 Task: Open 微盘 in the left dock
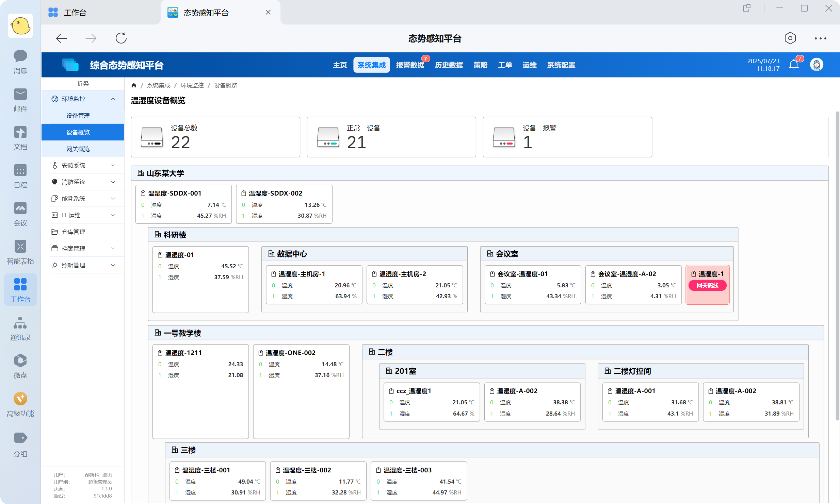[x=20, y=366]
